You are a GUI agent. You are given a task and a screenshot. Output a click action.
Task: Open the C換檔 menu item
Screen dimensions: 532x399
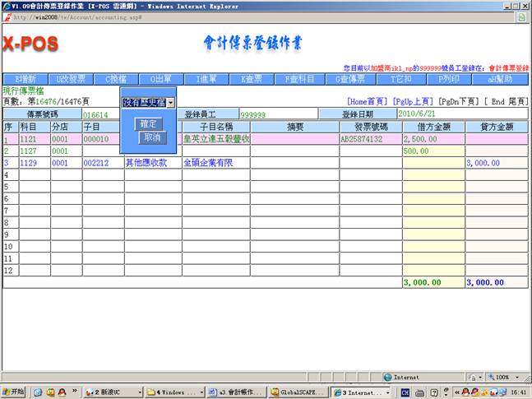(118, 79)
